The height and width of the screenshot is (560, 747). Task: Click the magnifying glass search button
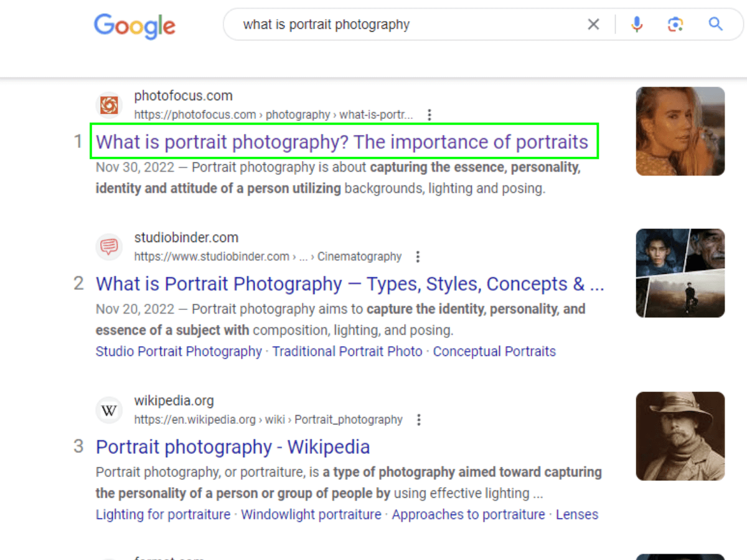[x=715, y=24]
